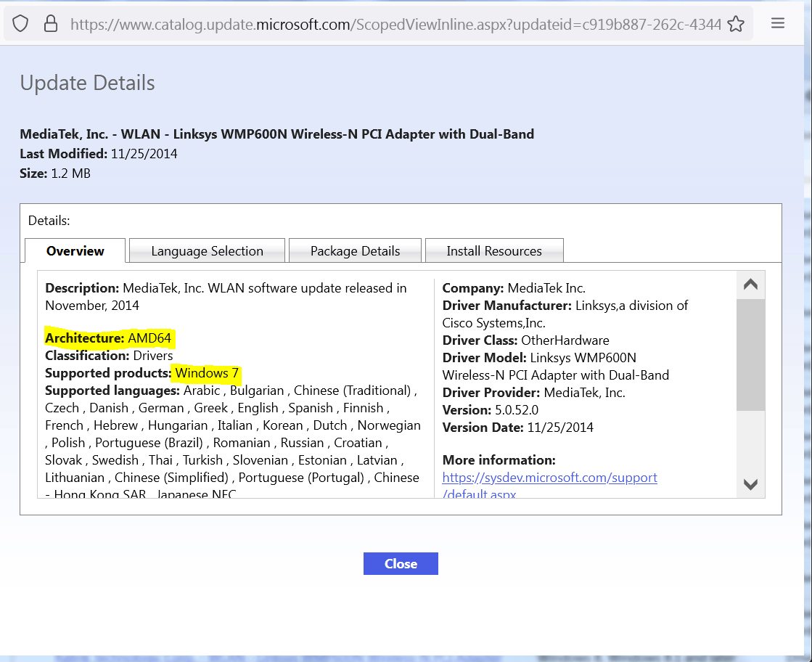Click the scroll down arrow in details pane
Viewport: 812px width, 662px height.
750,484
